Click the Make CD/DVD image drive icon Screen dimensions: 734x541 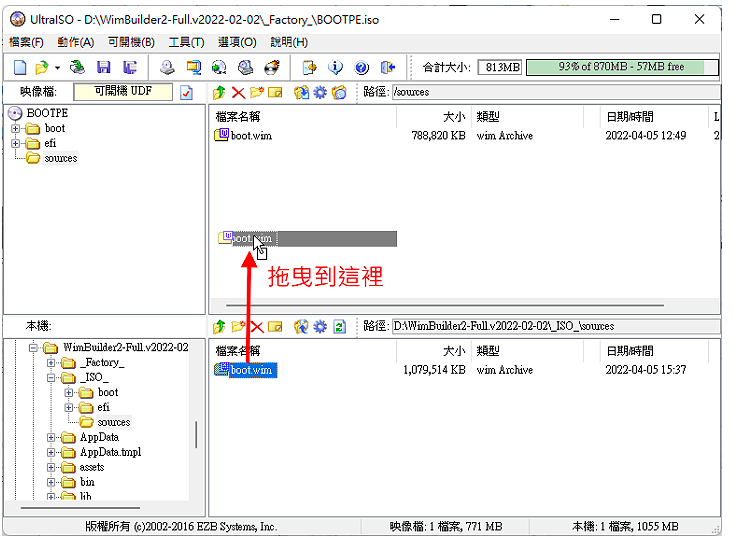coord(167,67)
